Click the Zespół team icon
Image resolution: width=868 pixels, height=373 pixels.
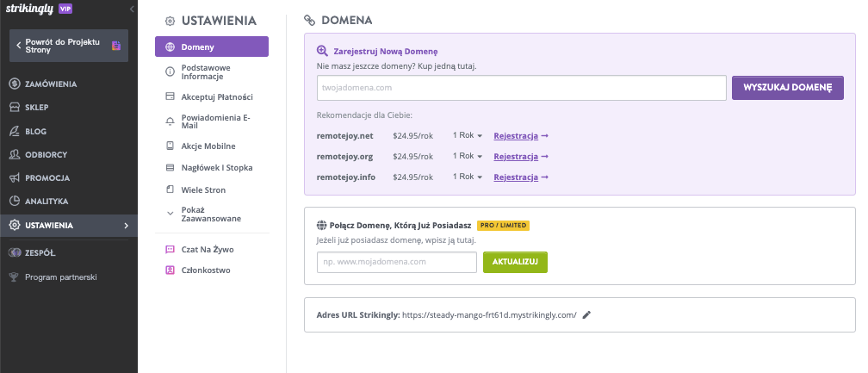[15, 252]
